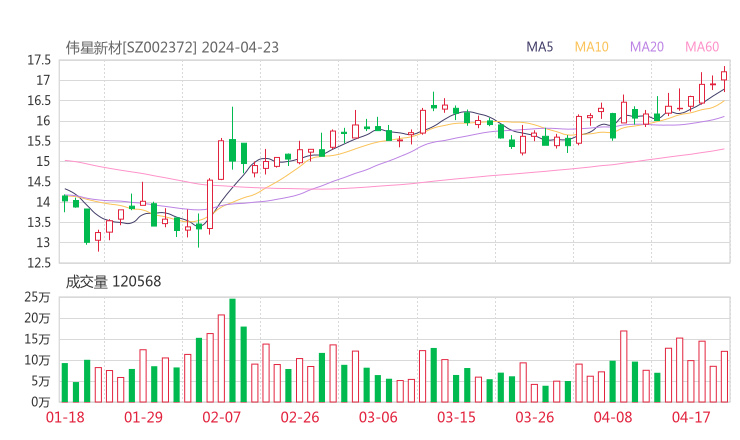Click the 成交量 120568 volume label
Image resolution: width=740 pixels, height=440 pixels.
pos(113,282)
